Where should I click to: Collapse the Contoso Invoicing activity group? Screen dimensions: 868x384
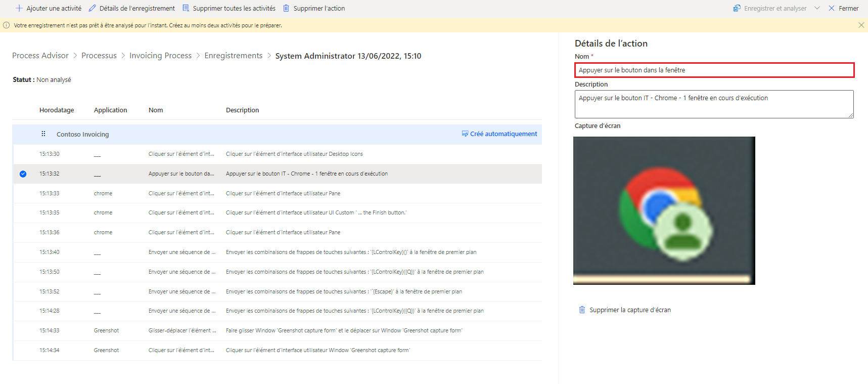82,135
